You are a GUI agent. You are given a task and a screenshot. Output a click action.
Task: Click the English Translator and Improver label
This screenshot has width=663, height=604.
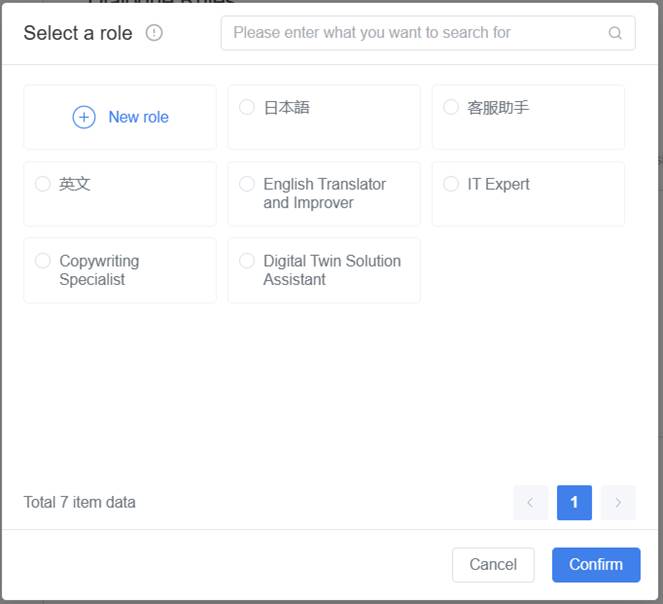coord(324,193)
